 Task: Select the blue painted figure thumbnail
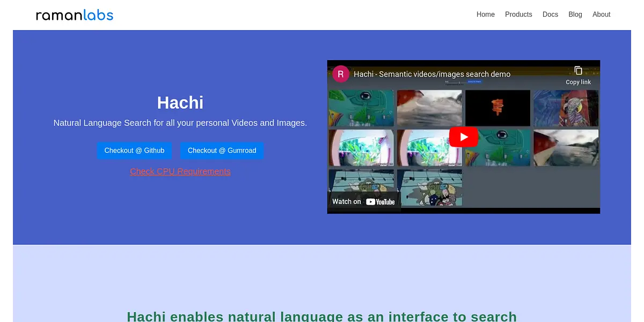pyautogui.click(x=566, y=108)
